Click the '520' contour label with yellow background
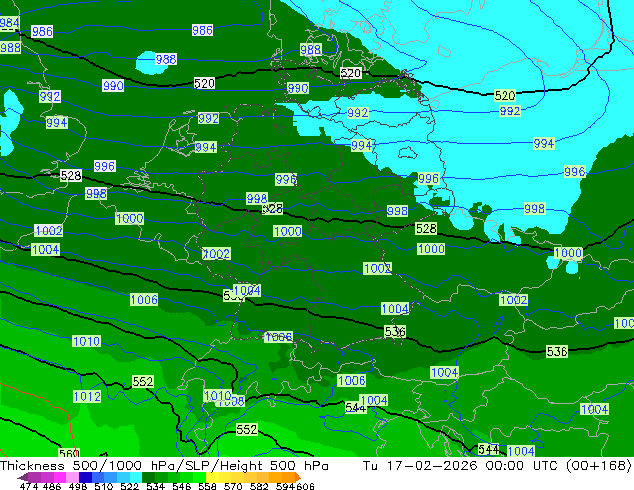This screenshot has height=490, width=634. (x=505, y=96)
